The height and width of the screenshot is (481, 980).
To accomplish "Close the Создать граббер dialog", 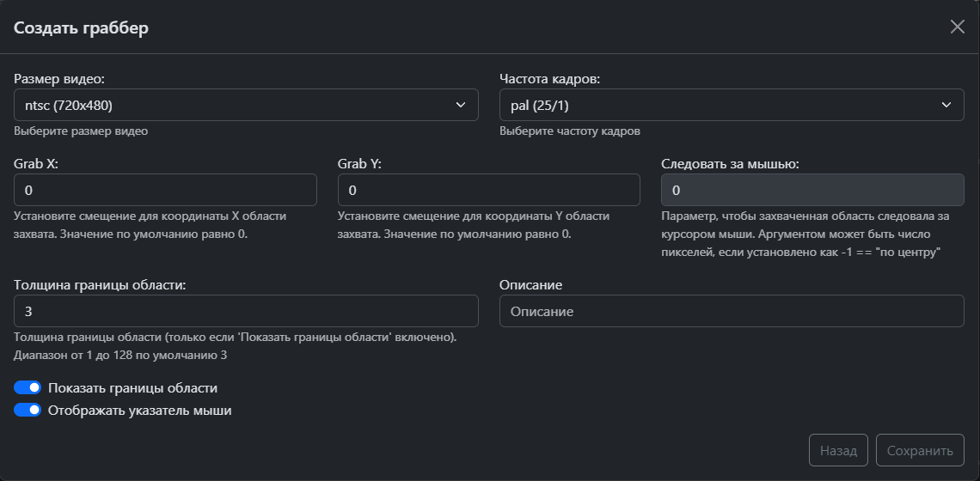I will pos(958,27).
